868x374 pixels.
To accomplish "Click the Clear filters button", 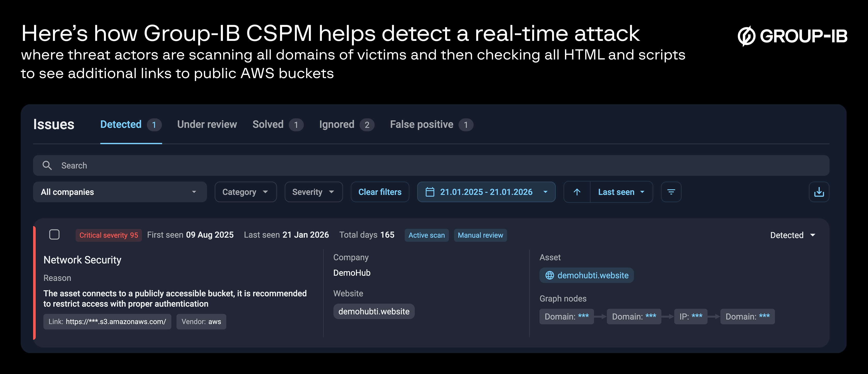I will tap(380, 192).
